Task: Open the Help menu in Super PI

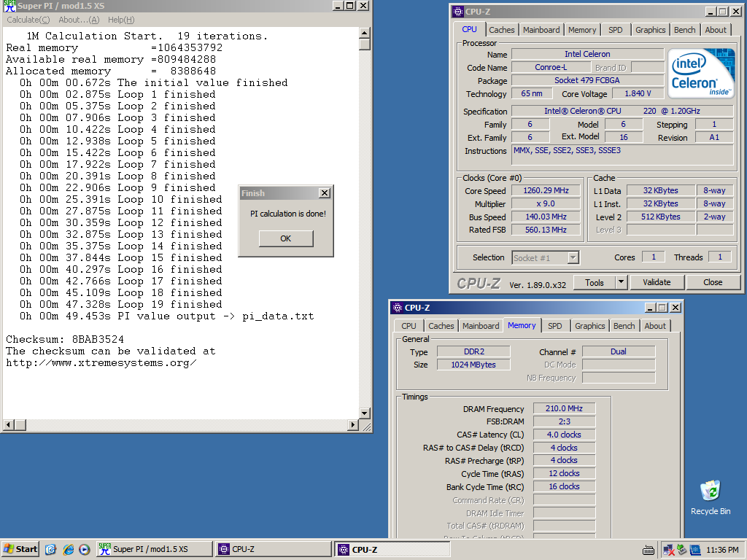Action: (x=121, y=20)
